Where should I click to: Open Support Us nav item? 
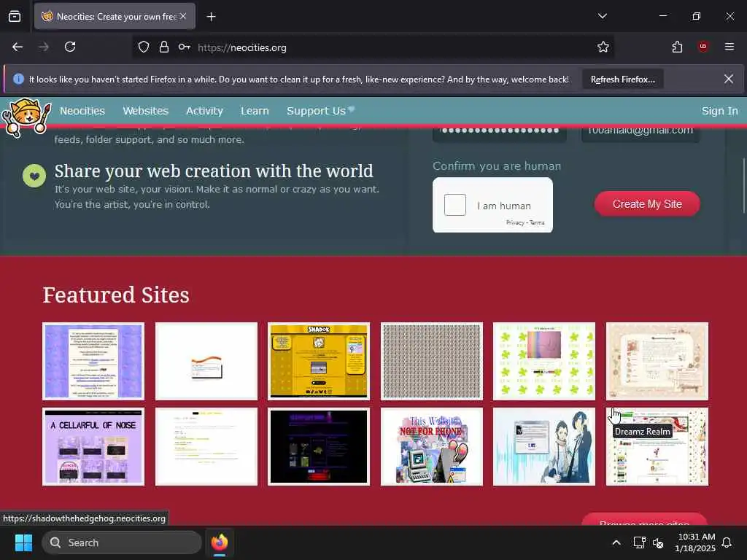(320, 111)
